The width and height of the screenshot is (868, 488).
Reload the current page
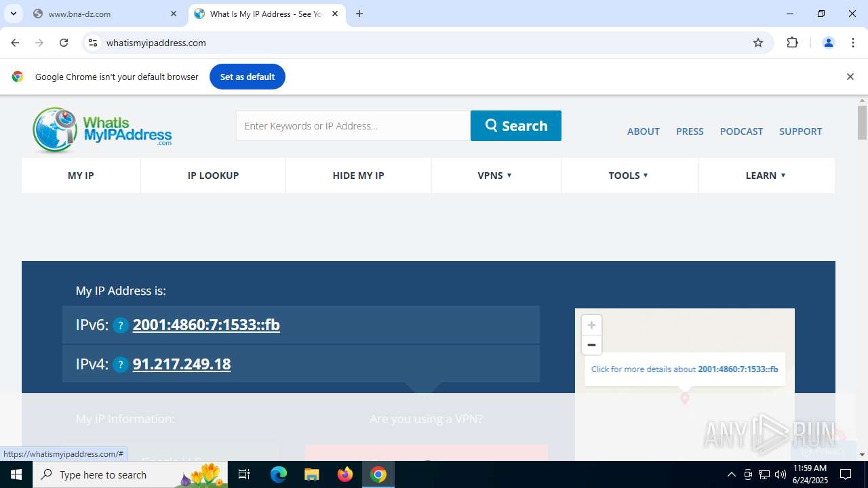tap(64, 43)
